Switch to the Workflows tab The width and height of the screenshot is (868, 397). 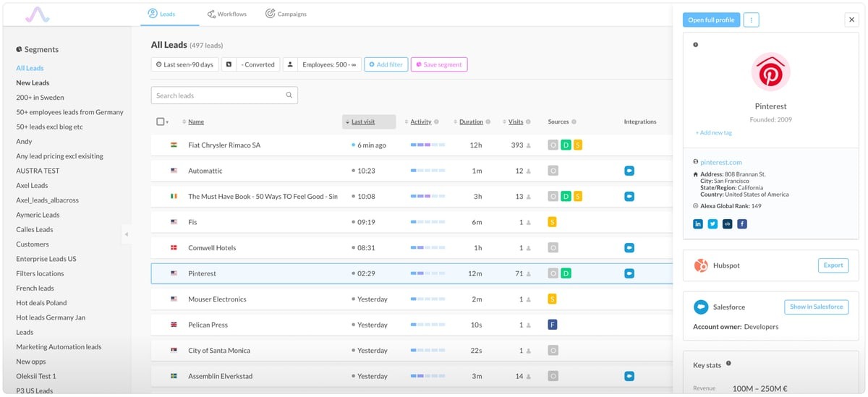(226, 14)
